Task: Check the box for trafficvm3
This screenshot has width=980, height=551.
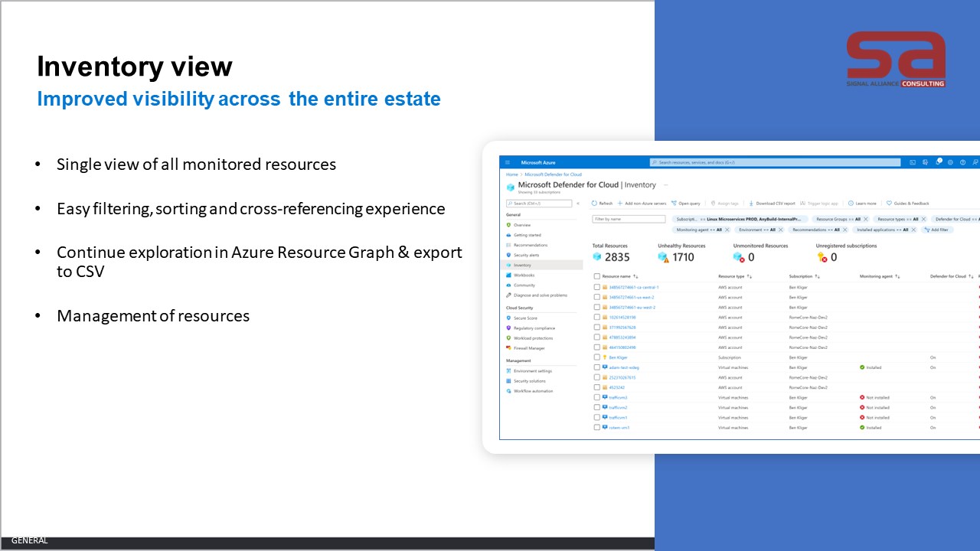Action: [x=597, y=397]
